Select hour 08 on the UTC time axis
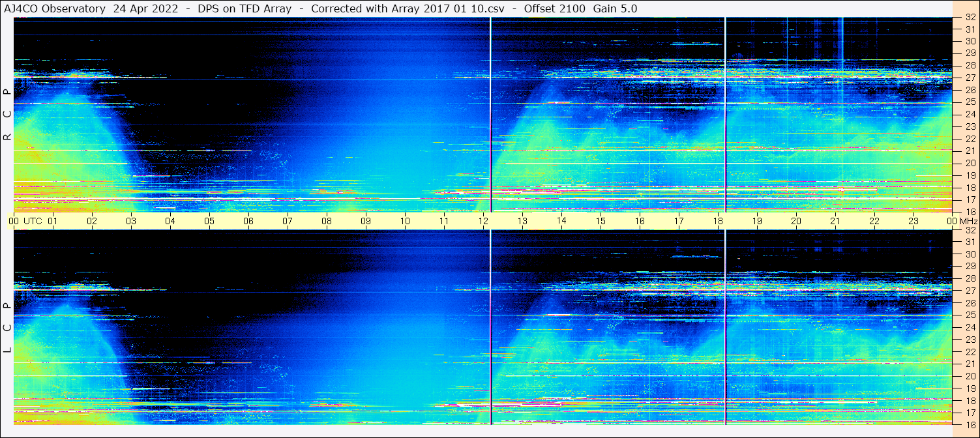This screenshot has height=438, width=980. [x=327, y=221]
